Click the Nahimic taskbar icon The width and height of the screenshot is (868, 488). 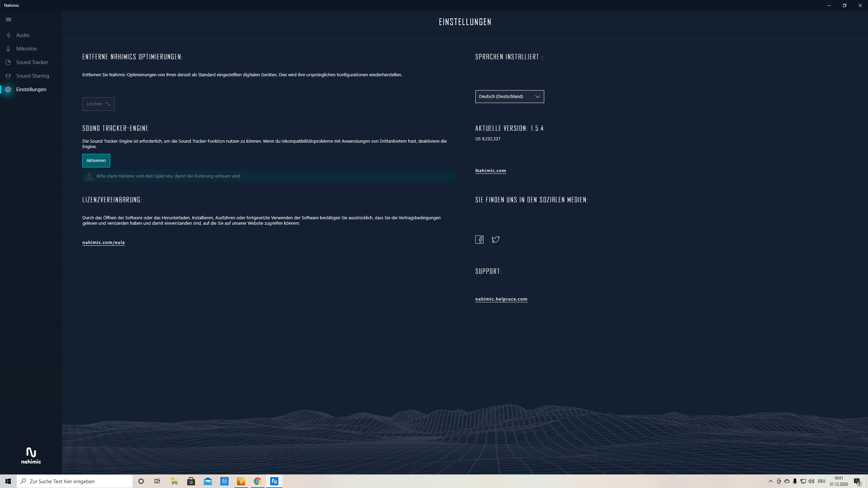pos(274,481)
